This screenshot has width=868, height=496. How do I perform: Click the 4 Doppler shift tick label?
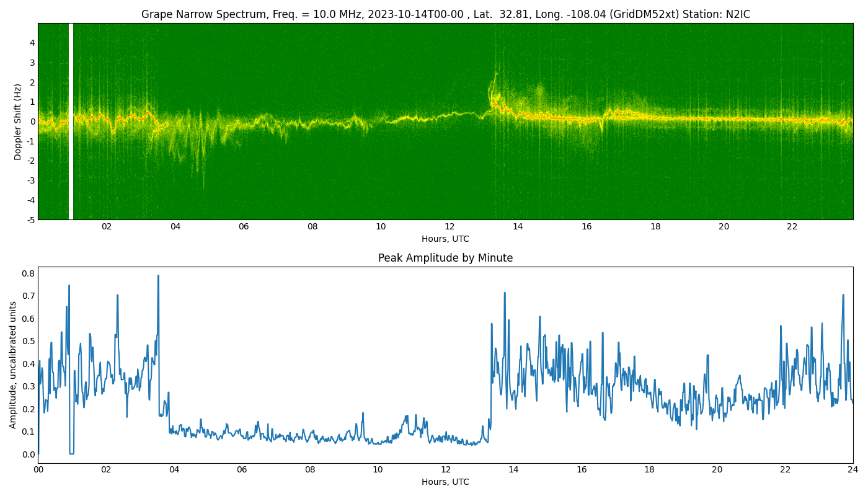point(32,43)
